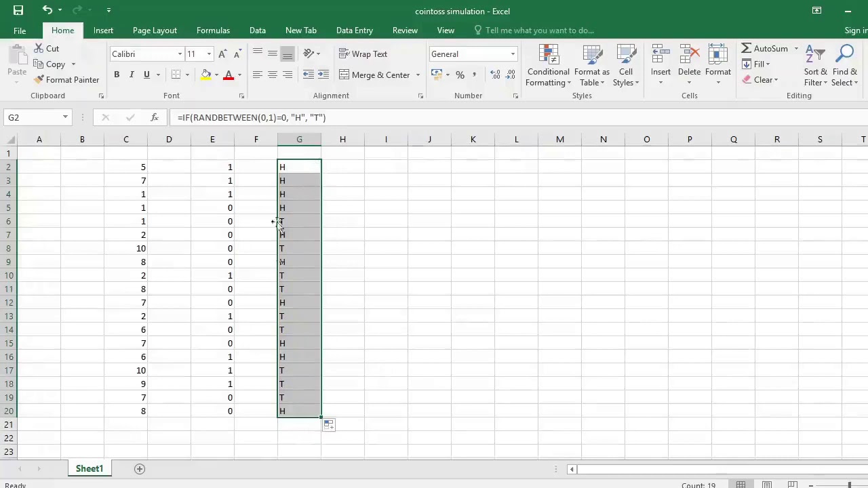
Task: Click the Undo arrow icon
Action: coord(47,10)
